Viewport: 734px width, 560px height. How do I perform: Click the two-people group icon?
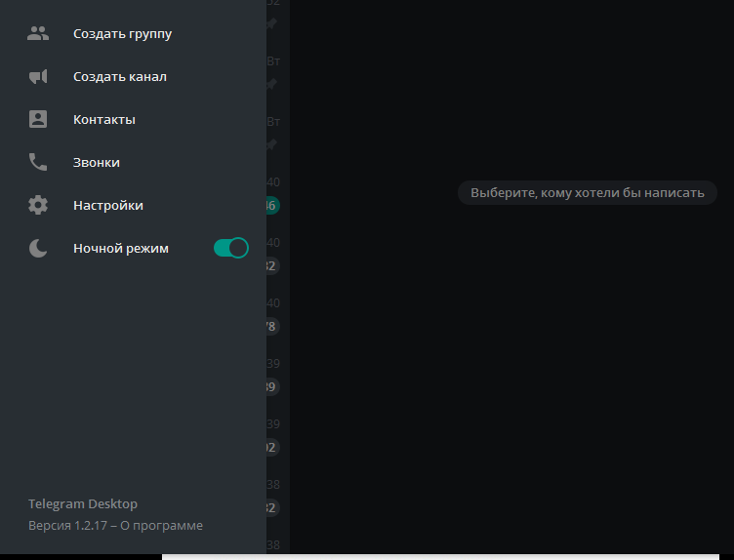[38, 34]
